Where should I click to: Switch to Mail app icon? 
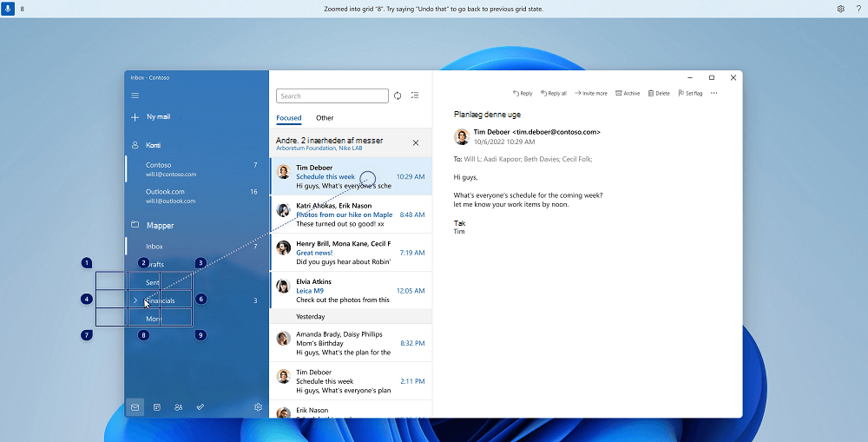[135, 407]
